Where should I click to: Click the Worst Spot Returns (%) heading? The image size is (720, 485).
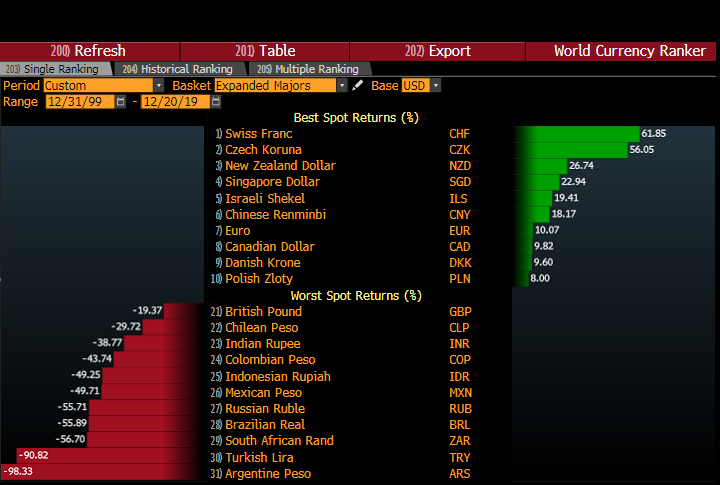tap(356, 295)
